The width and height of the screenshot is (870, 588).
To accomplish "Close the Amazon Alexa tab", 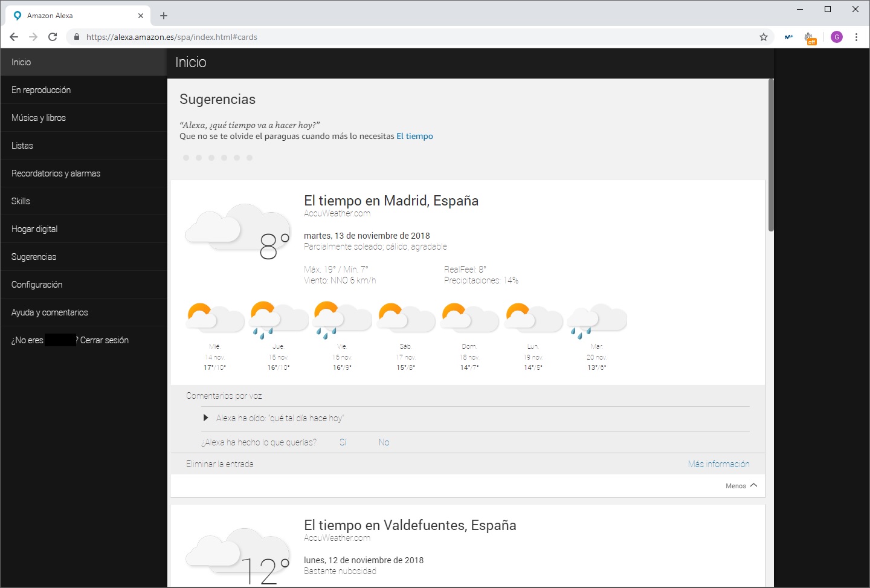I will click(x=141, y=16).
